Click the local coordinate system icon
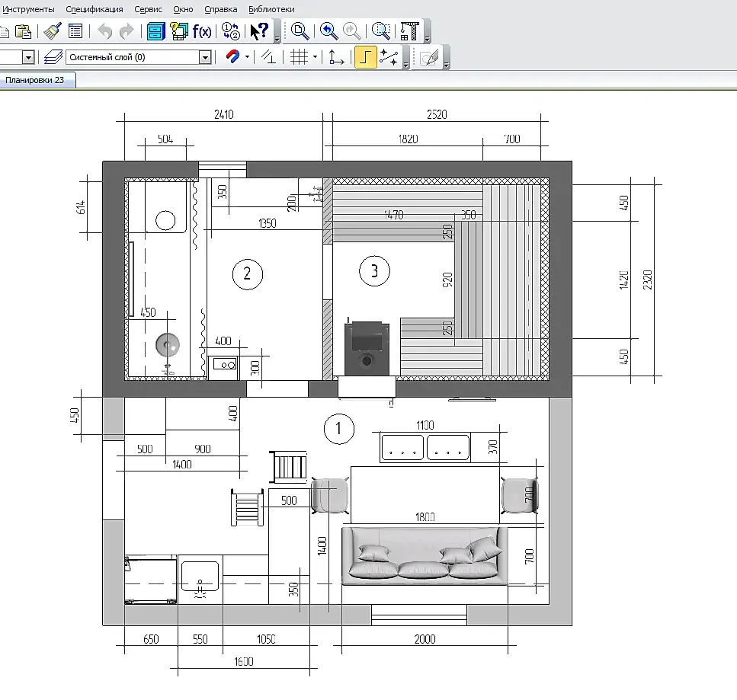 coord(336,57)
